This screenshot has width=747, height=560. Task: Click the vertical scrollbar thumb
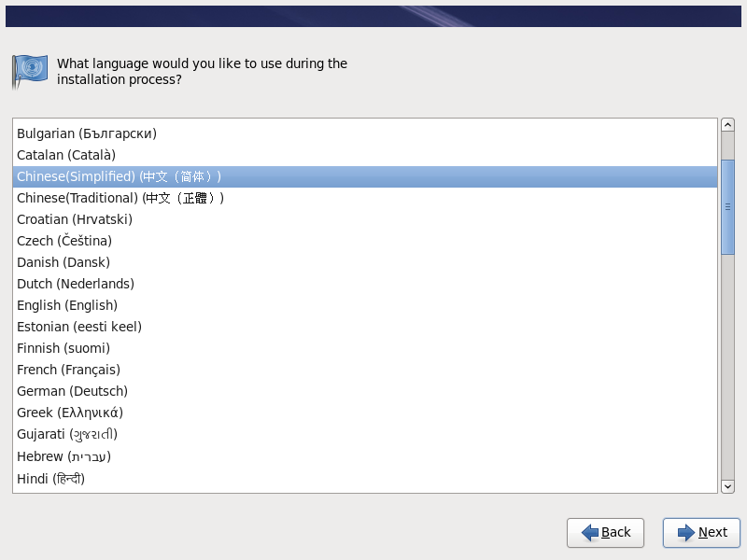point(728,206)
